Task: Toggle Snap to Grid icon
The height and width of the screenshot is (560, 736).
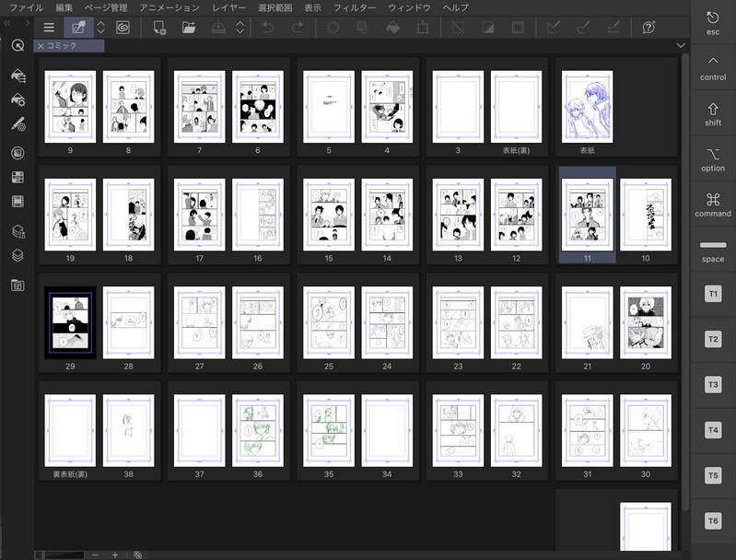Action: tap(613, 28)
